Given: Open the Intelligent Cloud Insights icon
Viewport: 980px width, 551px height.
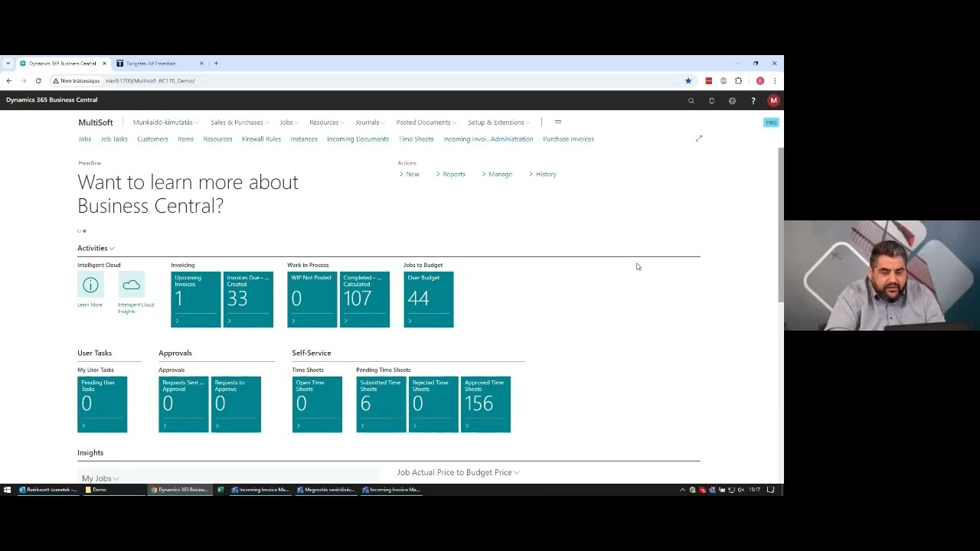Looking at the screenshot, I should pos(132,285).
